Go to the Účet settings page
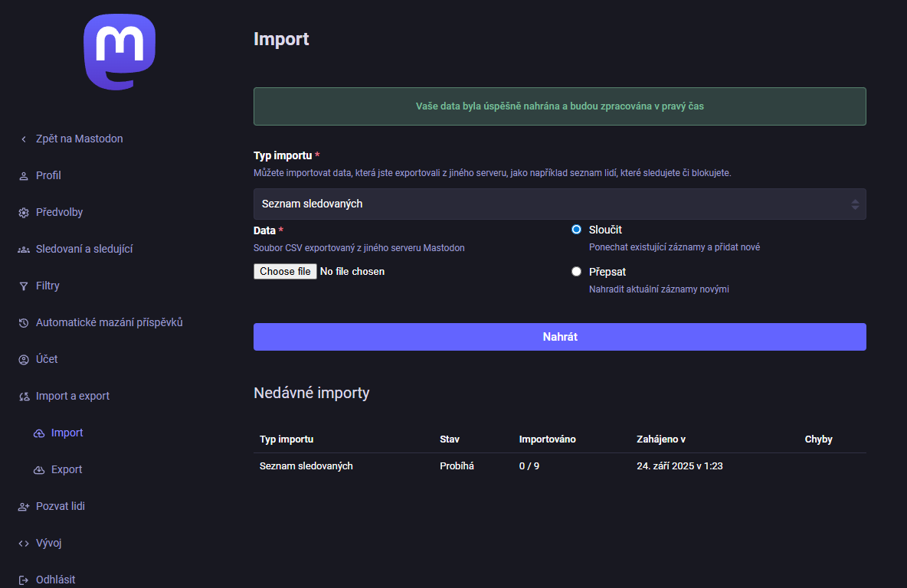This screenshot has height=588, width=907. (47, 360)
